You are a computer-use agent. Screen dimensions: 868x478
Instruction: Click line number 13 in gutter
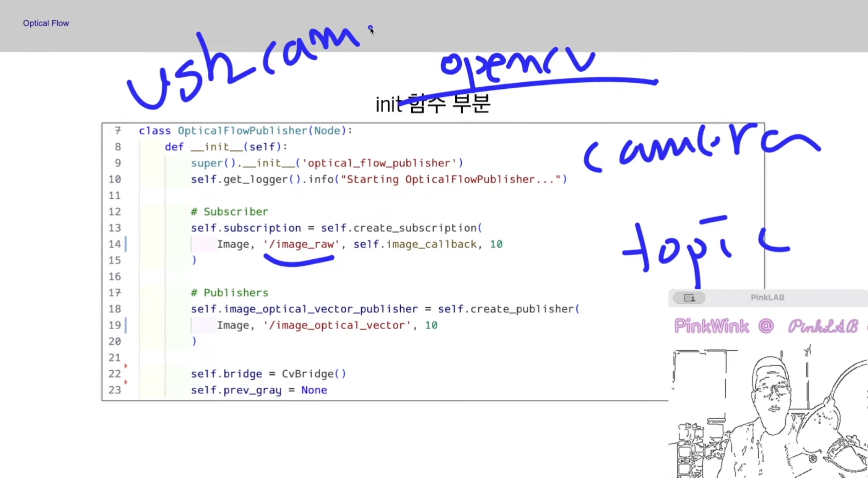pos(115,228)
